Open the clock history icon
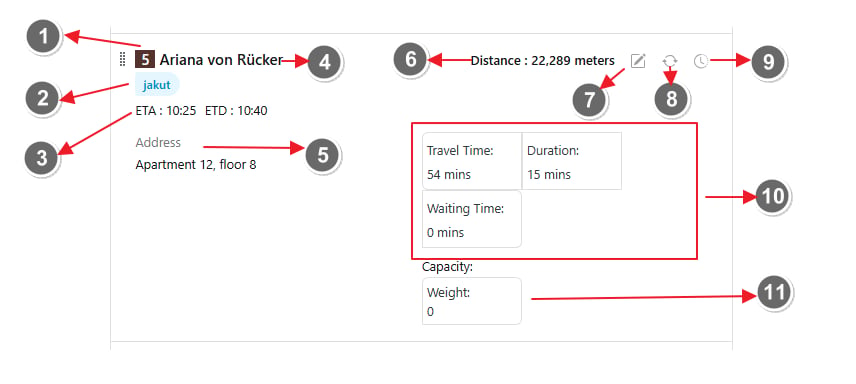The image size is (856, 384). [701, 61]
